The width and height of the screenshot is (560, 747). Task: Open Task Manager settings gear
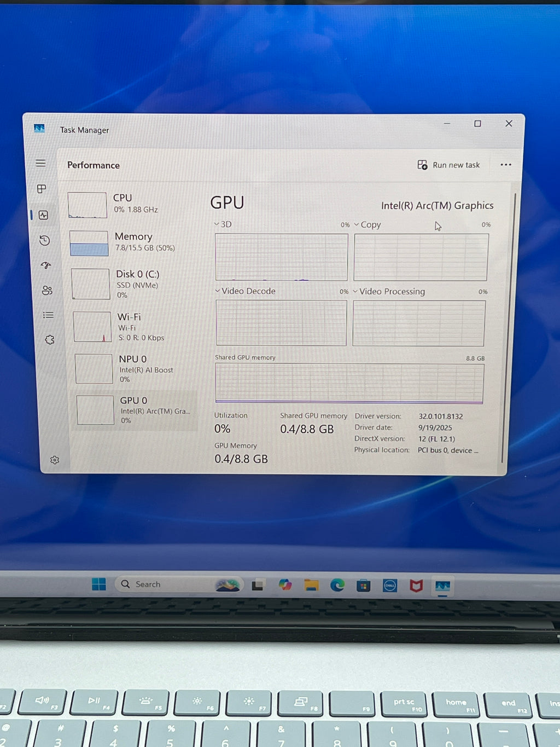[x=55, y=460]
